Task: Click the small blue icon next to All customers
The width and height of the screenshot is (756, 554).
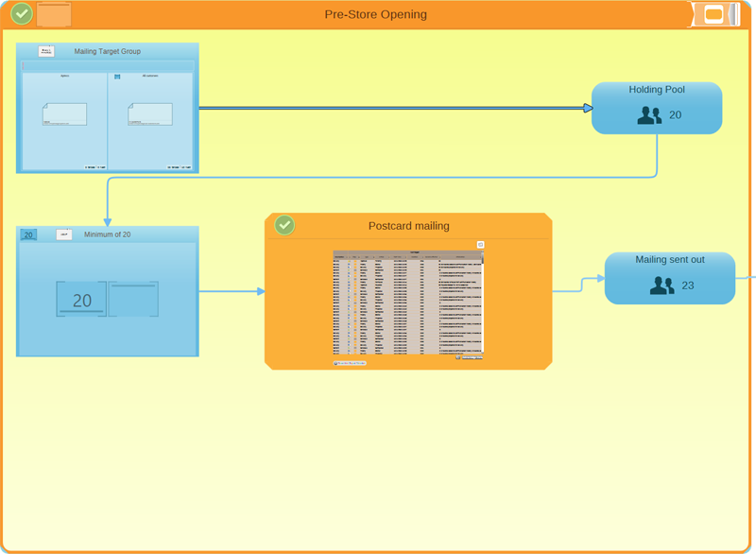Action: point(117,77)
